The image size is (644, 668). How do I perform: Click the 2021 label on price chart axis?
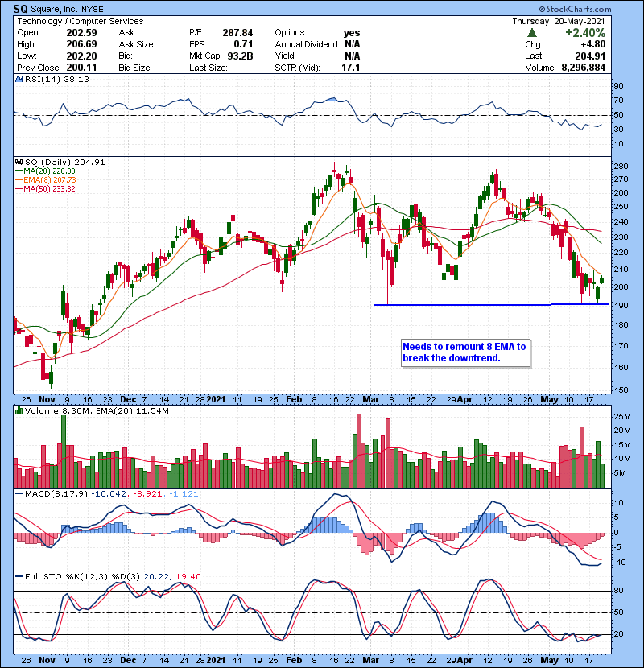pyautogui.click(x=216, y=400)
